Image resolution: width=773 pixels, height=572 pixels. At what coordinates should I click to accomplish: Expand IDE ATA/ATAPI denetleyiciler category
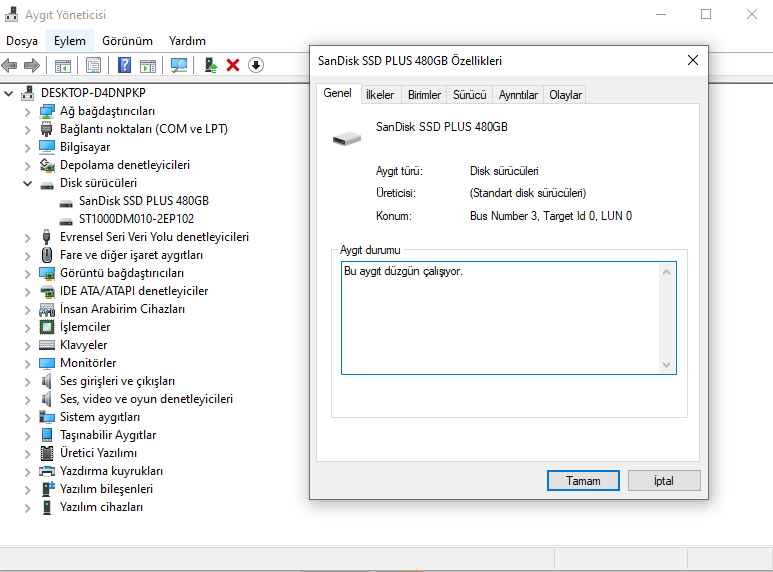[x=28, y=291]
